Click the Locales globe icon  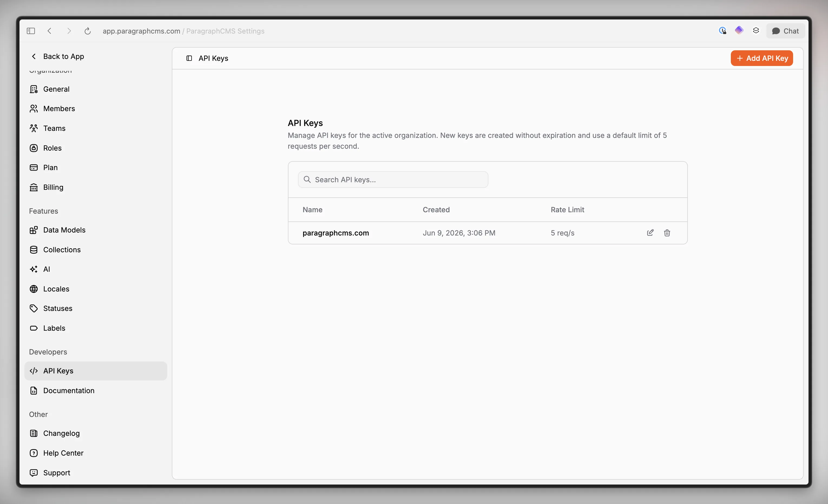coord(34,289)
